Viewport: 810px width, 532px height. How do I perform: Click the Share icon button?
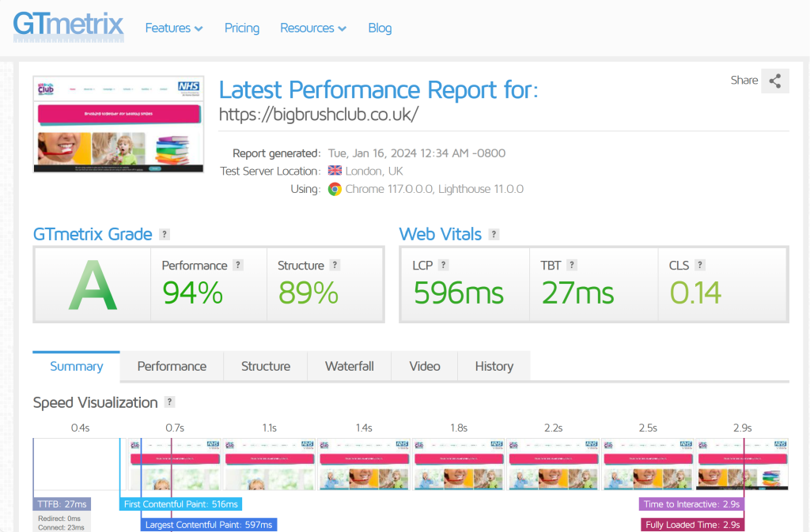click(774, 81)
